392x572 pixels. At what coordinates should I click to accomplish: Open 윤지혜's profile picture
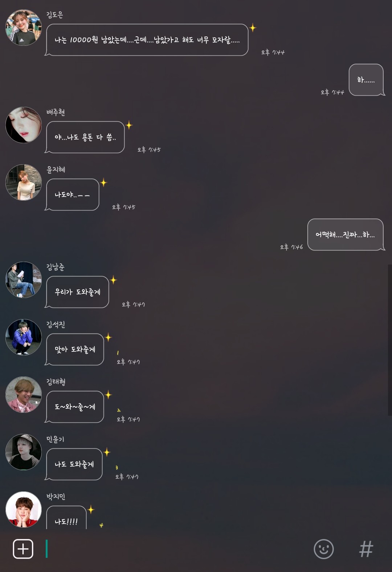[24, 182]
